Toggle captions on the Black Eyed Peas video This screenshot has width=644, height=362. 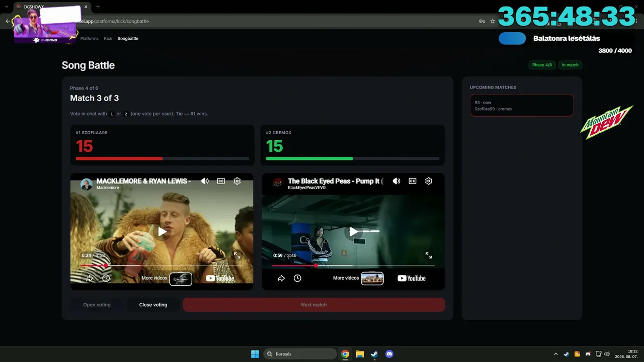point(413,181)
